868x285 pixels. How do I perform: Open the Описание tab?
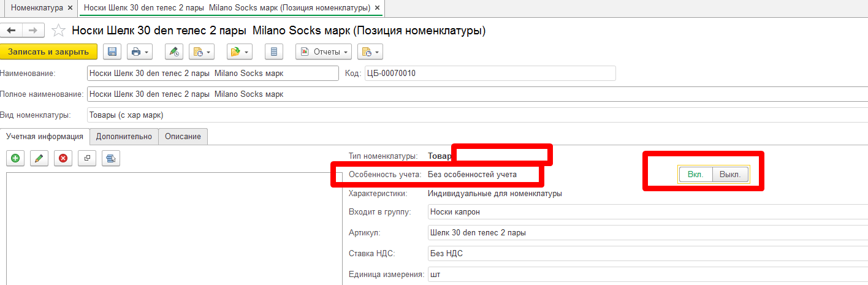[183, 136]
